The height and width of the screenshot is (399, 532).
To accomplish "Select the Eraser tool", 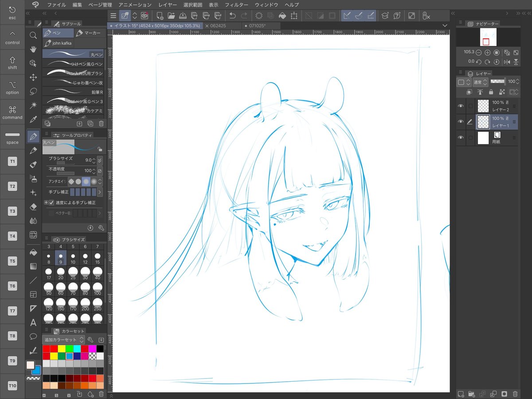I will pyautogui.click(x=33, y=207).
